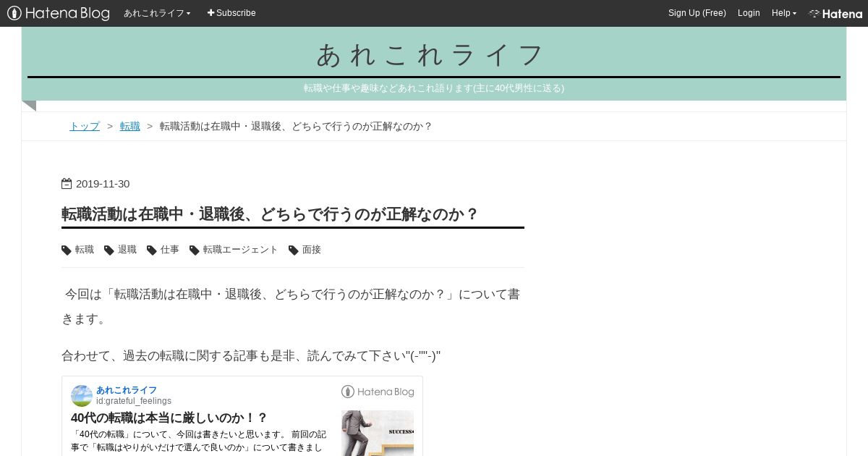Image resolution: width=868 pixels, height=456 pixels.
Task: Click Sign Up (Free)
Action: [x=697, y=13]
